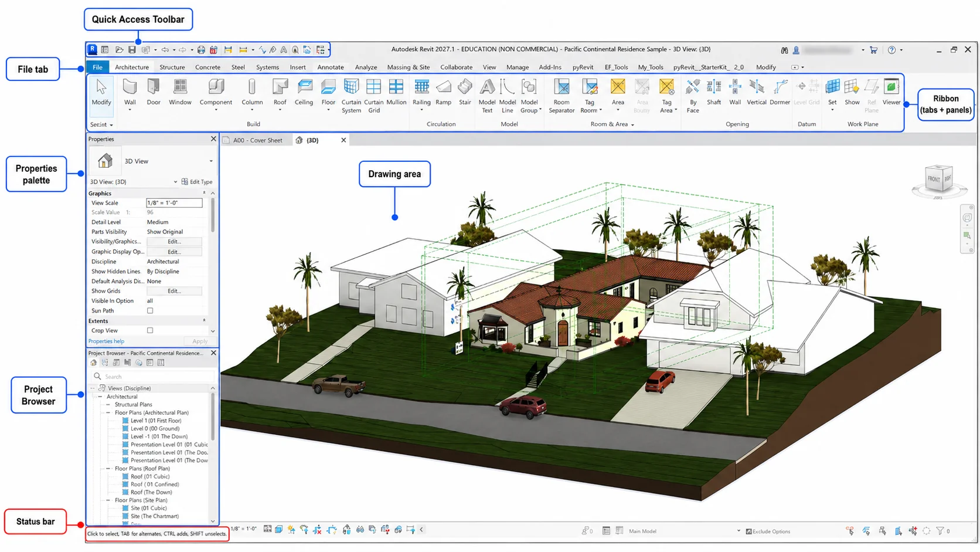The image size is (980, 552).
Task: Select the Railing tool
Action: coord(421,93)
